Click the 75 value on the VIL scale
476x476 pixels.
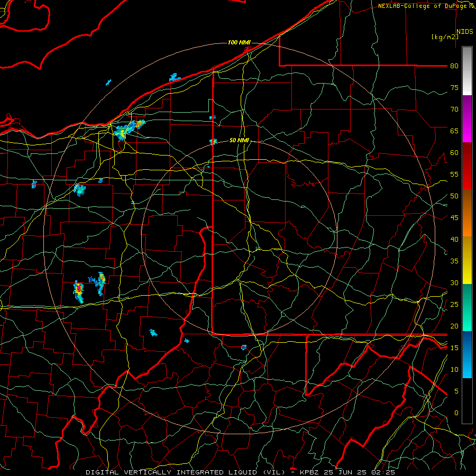(x=454, y=87)
